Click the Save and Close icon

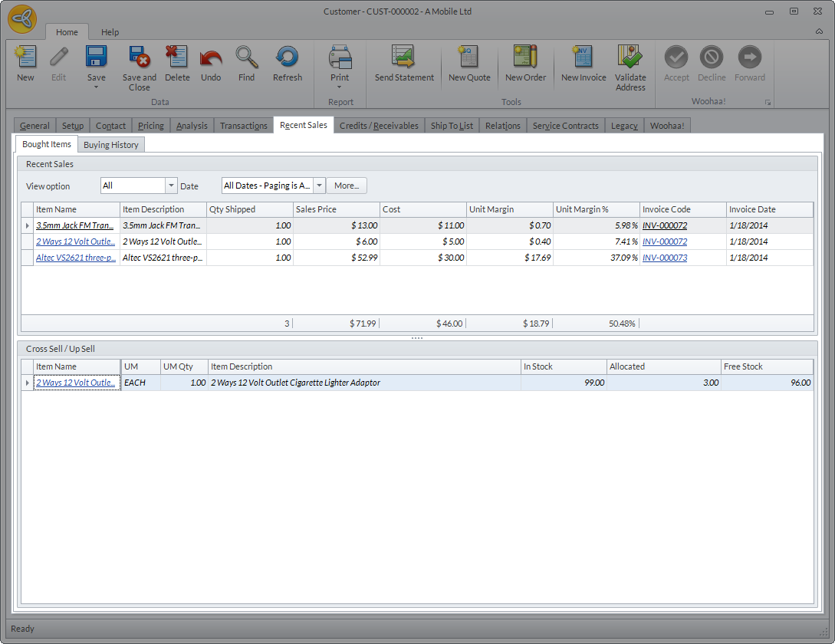[x=139, y=58]
